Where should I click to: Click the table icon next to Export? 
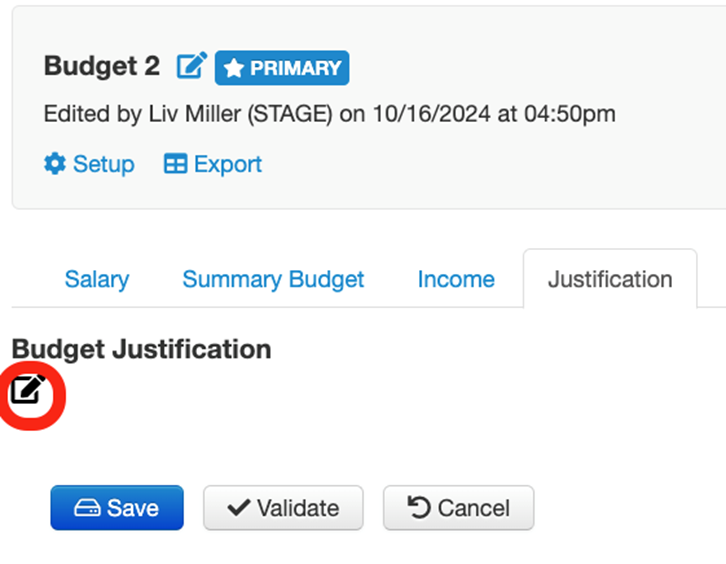[x=175, y=164]
